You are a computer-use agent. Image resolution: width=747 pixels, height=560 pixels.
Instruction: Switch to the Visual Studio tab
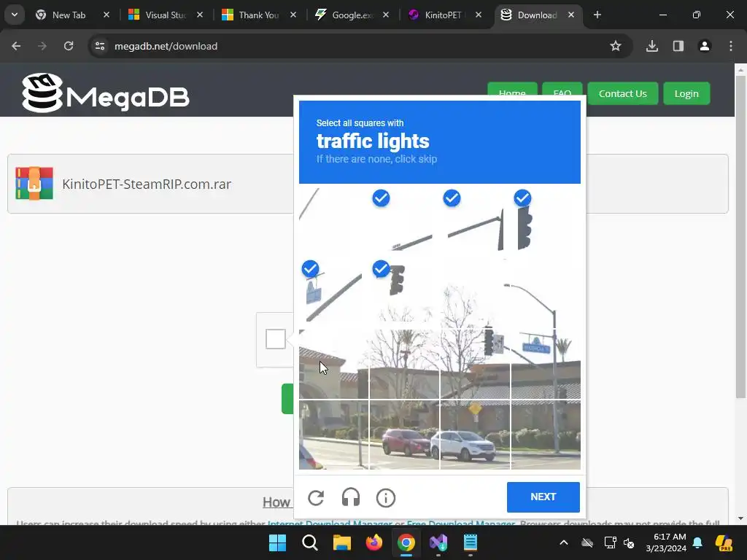click(x=164, y=15)
